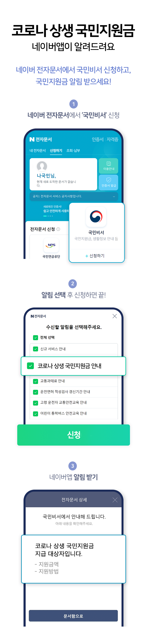Tap the + 신청하기 link for 국민비서
The image size is (147, 644).
tap(95, 256)
